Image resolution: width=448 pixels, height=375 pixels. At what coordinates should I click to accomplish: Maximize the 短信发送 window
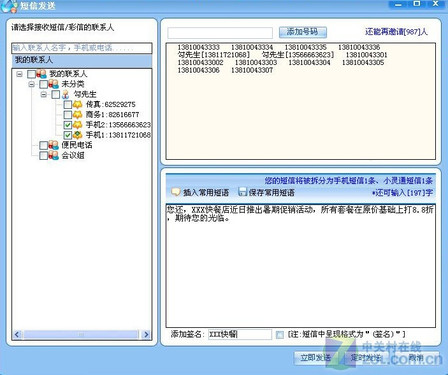click(417, 4)
